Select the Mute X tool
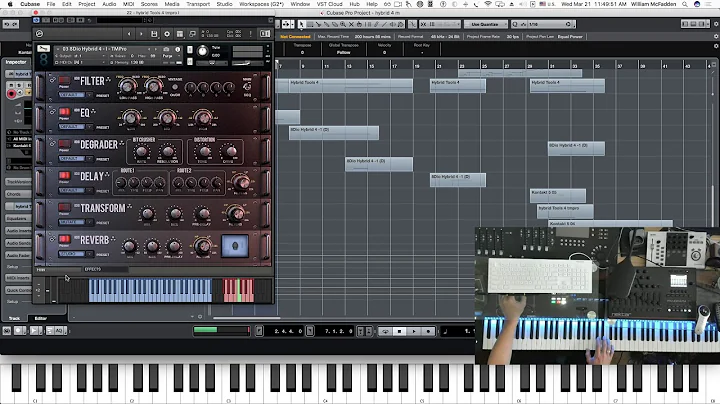Image resolution: width=720 pixels, height=404 pixels. point(351,24)
